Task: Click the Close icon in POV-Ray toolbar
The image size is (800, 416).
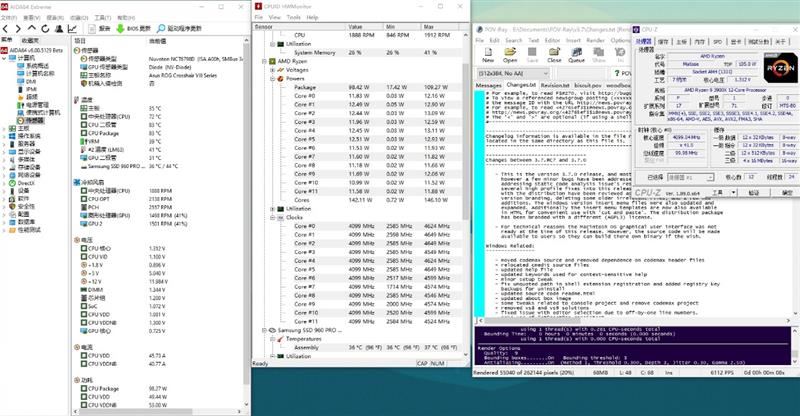Action: click(554, 55)
